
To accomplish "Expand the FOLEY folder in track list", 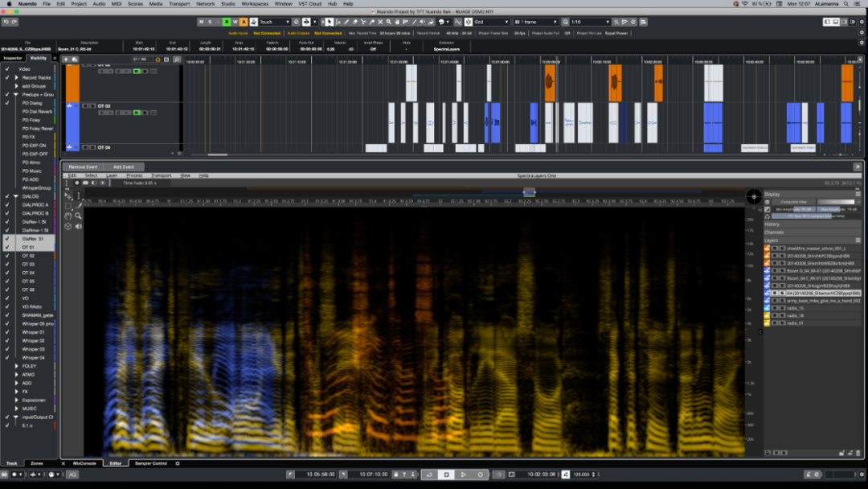I will coord(16,366).
